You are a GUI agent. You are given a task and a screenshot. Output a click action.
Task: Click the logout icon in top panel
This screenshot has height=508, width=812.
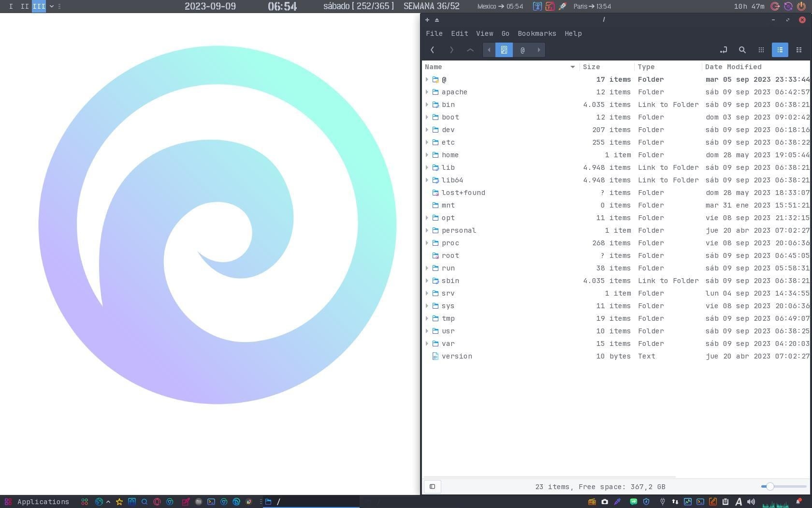click(x=775, y=6)
